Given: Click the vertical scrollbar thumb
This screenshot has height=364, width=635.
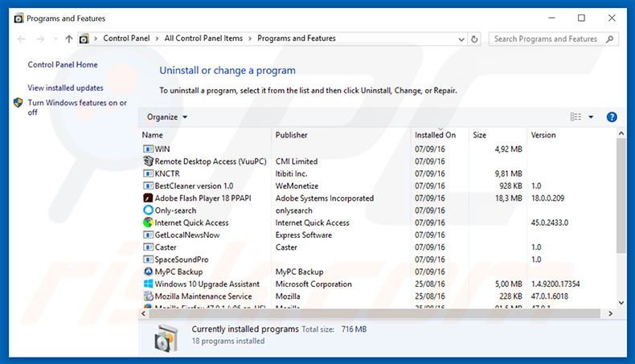Looking at the screenshot, I should tap(621, 195).
